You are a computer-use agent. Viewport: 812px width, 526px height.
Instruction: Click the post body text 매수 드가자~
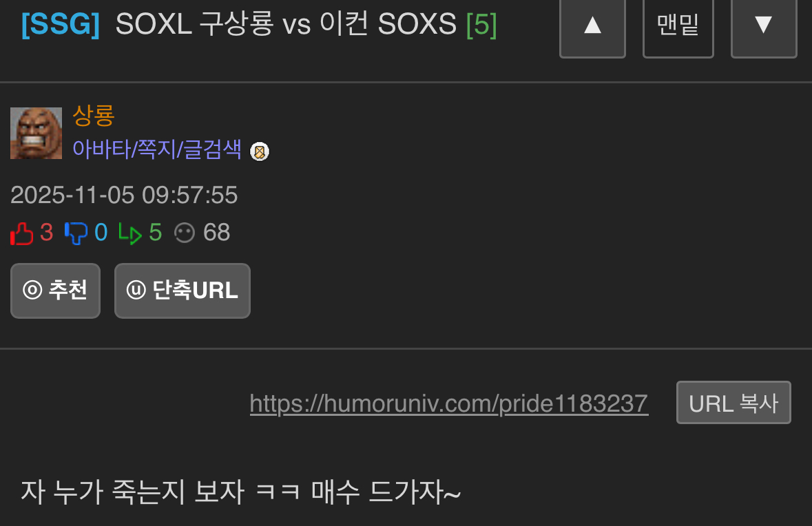click(386, 492)
